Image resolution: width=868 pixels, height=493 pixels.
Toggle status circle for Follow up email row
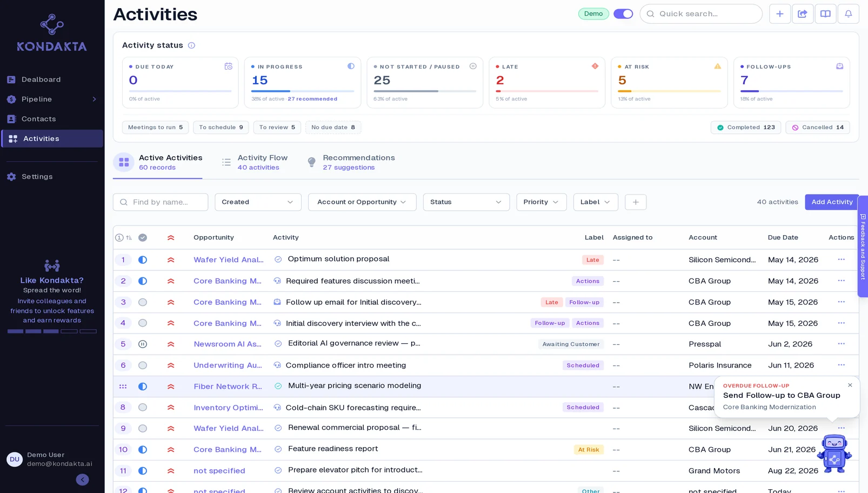(143, 302)
